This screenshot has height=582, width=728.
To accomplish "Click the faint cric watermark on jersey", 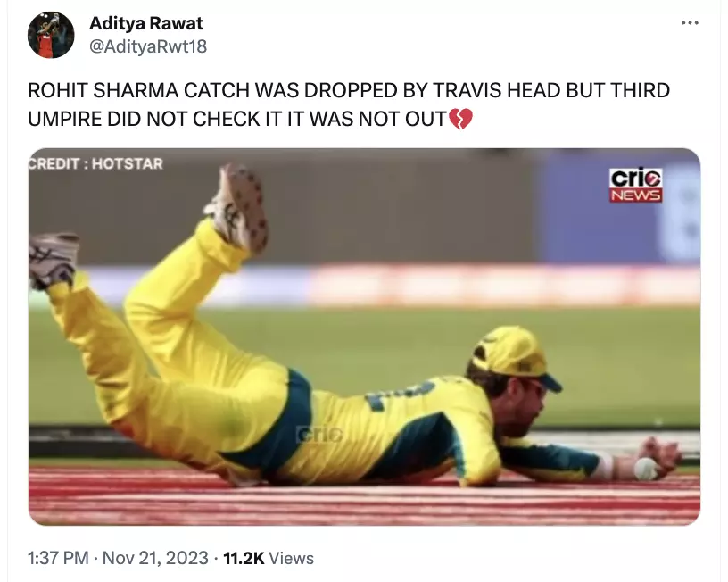I will coord(319,435).
